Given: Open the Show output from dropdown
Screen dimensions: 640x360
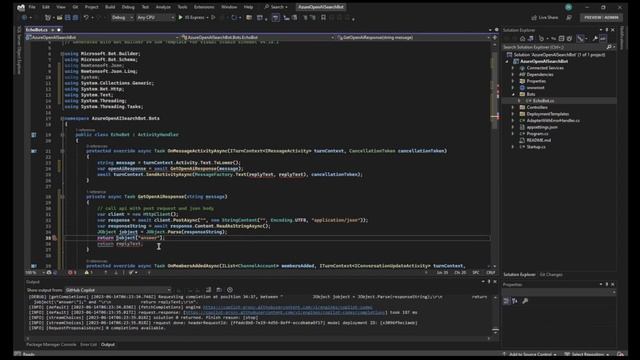Looking at the screenshot, I should [118, 290].
